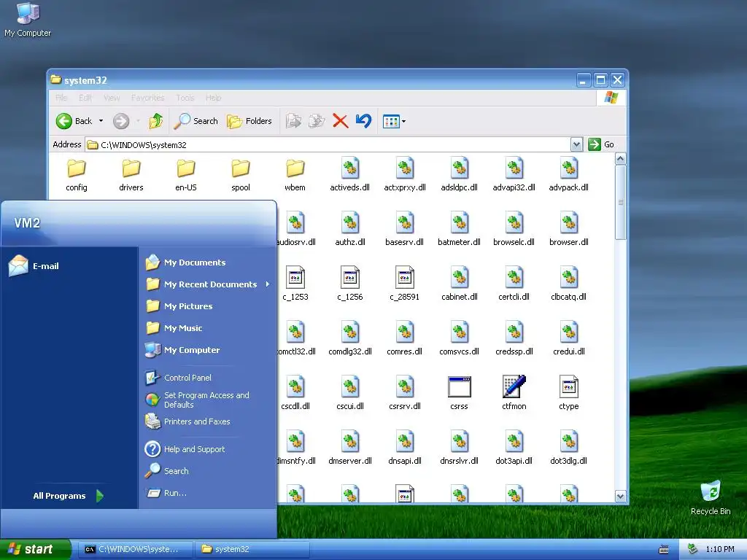Open the Help menu
The height and width of the screenshot is (560, 747).
(214, 98)
